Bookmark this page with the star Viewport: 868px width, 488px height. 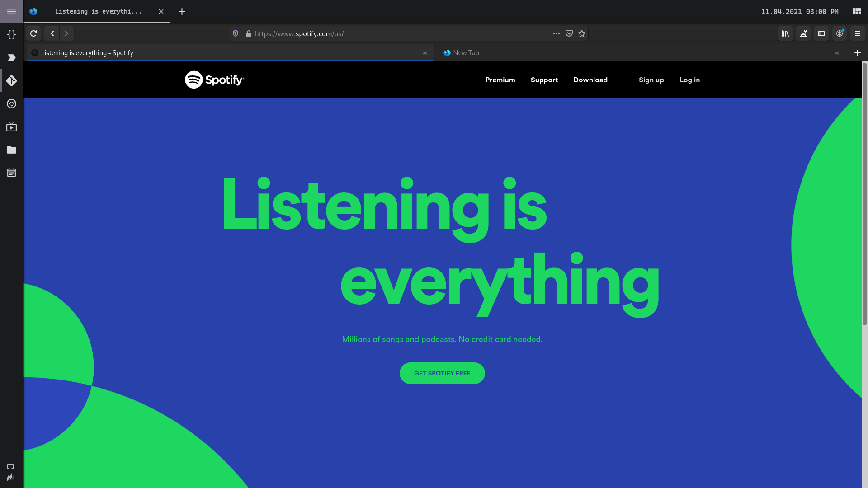[582, 33]
